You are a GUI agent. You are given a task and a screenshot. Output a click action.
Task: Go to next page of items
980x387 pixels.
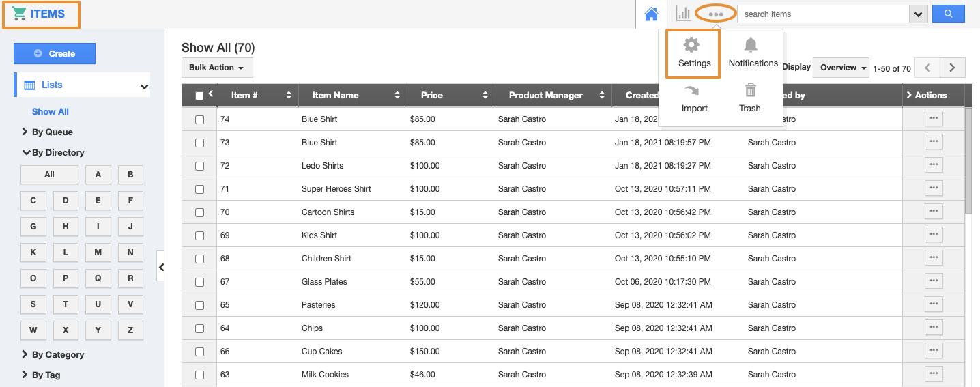tap(952, 68)
